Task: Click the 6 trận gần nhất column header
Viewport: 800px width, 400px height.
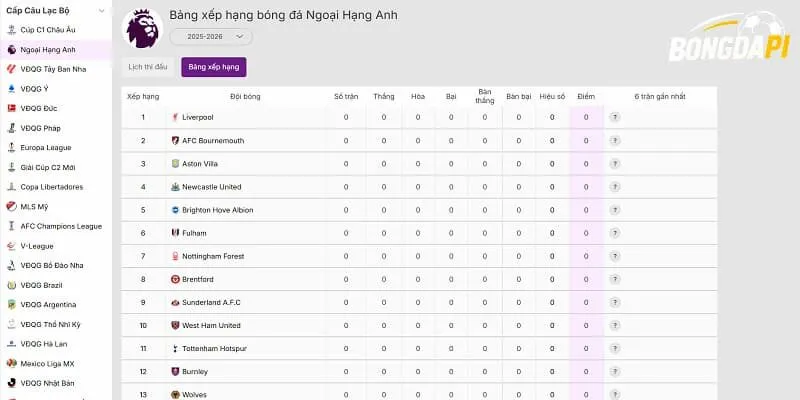Action: 660,96
